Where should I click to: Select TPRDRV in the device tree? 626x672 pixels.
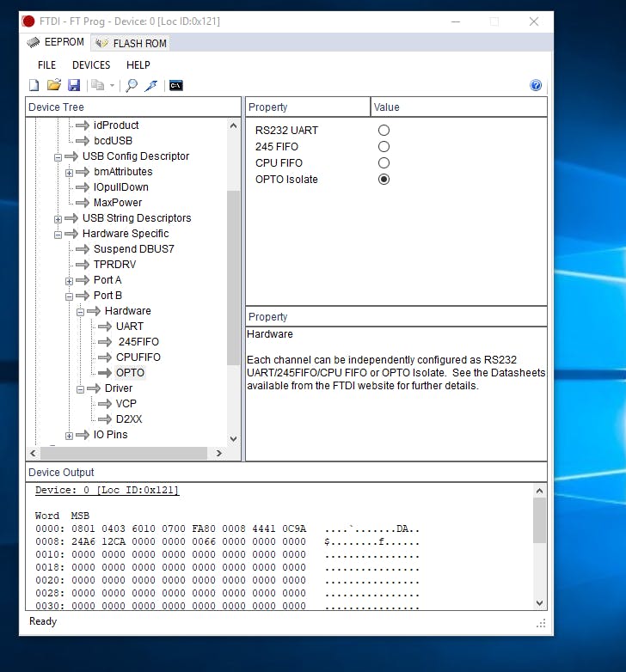114,265
